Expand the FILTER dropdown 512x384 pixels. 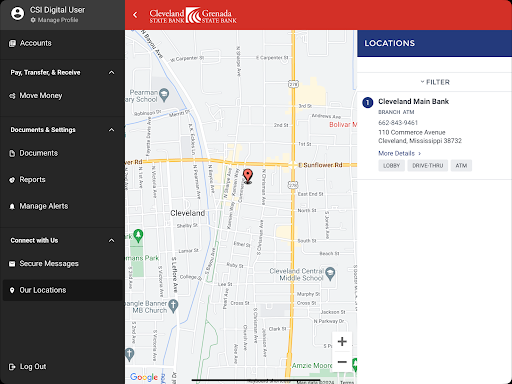[435, 82]
